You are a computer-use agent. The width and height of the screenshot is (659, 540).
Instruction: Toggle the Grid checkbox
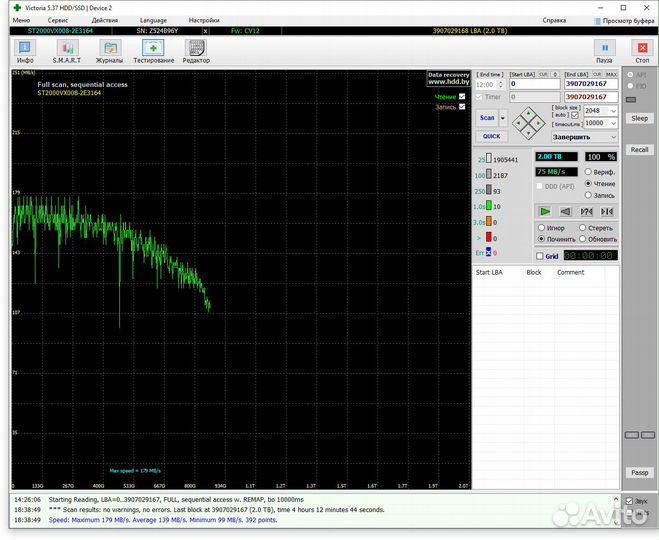[x=541, y=256]
